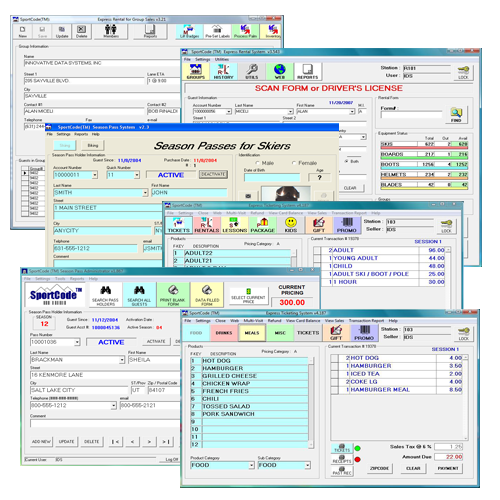This screenshot has width=500, height=500.
Task: Expand Account Number 10000011 dropdown
Action: pyautogui.click(x=95, y=175)
